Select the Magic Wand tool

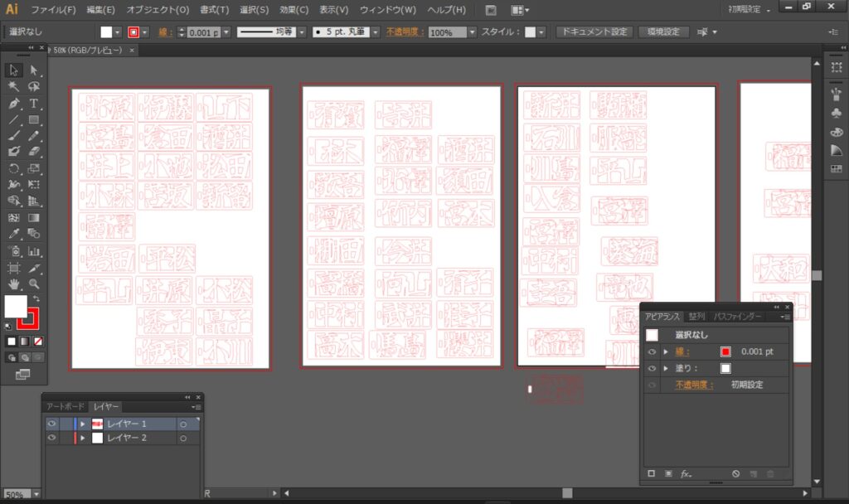pyautogui.click(x=14, y=87)
